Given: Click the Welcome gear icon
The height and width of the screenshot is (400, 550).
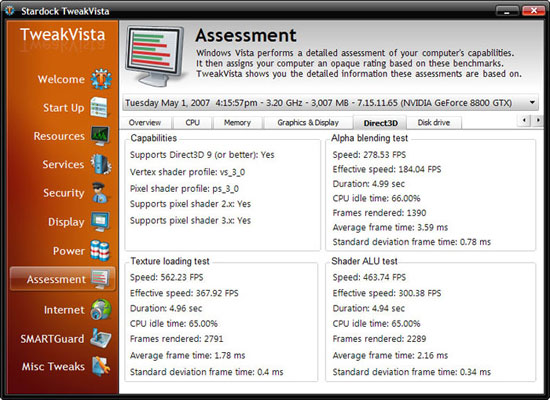Looking at the screenshot, I should pos(101,79).
